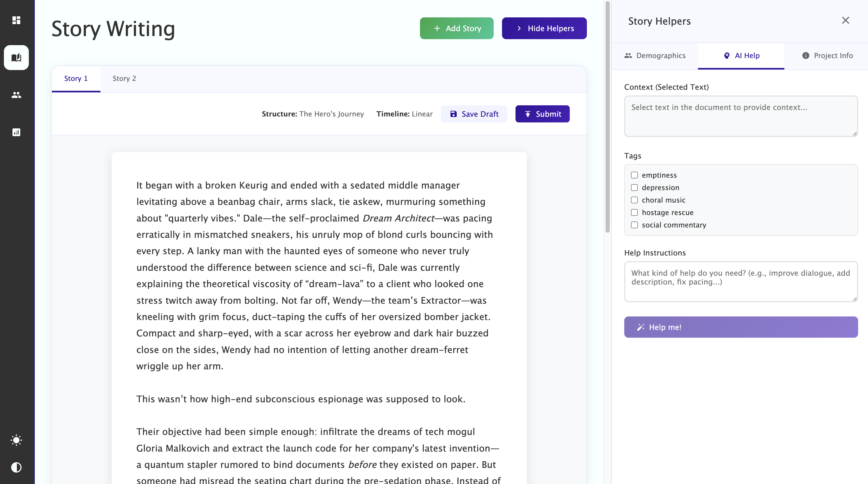Open the bar chart analytics sidebar icon
This screenshot has height=484, width=868.
16,132
